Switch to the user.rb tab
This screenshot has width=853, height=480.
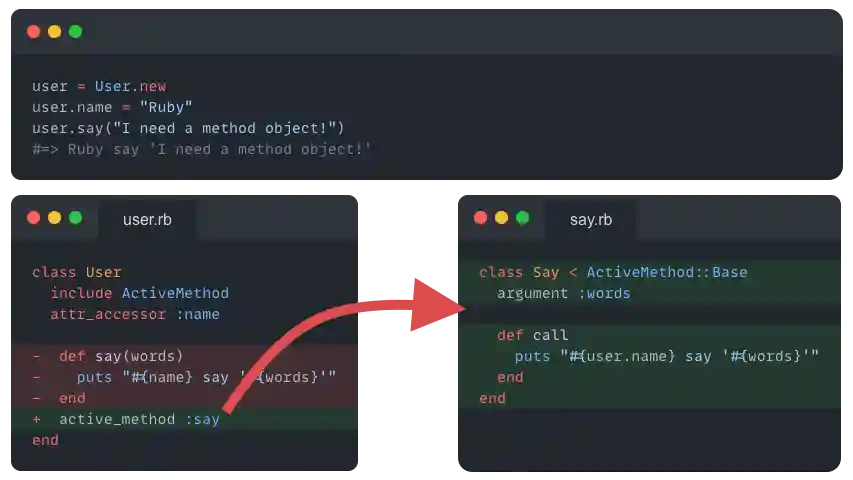point(147,219)
